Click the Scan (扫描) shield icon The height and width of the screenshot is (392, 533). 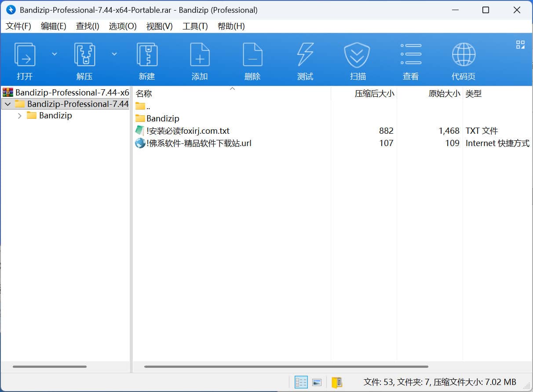coord(358,55)
